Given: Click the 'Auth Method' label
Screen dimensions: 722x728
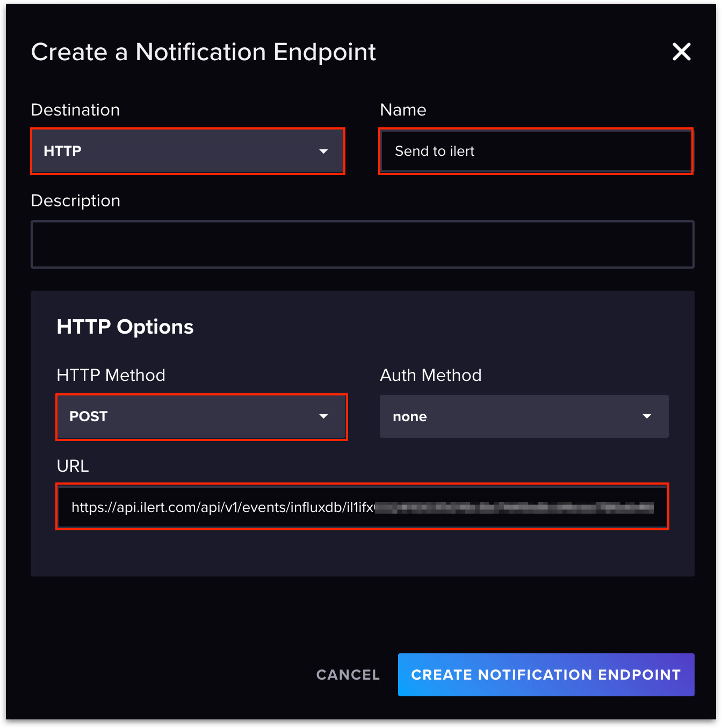Looking at the screenshot, I should 430,375.
